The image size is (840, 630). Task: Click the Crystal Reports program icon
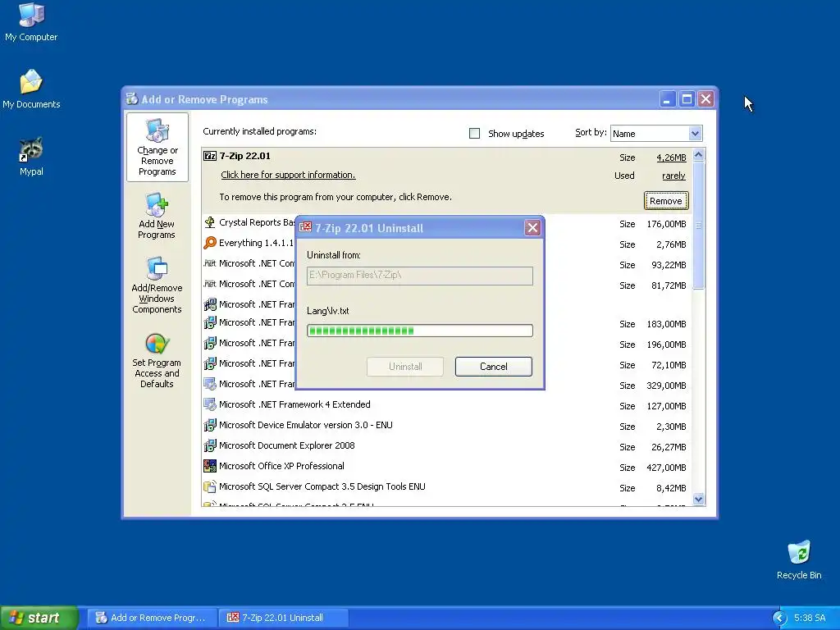(210, 222)
